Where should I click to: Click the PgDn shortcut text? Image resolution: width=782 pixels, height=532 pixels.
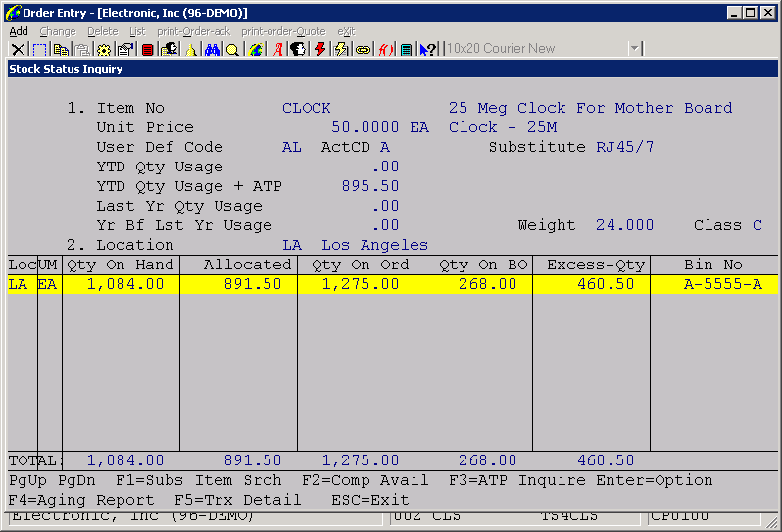tap(76, 480)
